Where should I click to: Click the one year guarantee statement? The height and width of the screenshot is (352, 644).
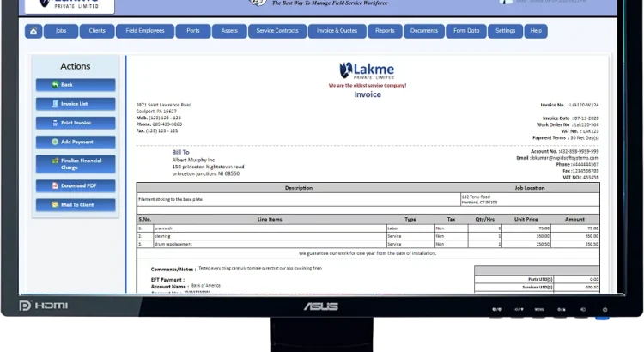(368, 253)
